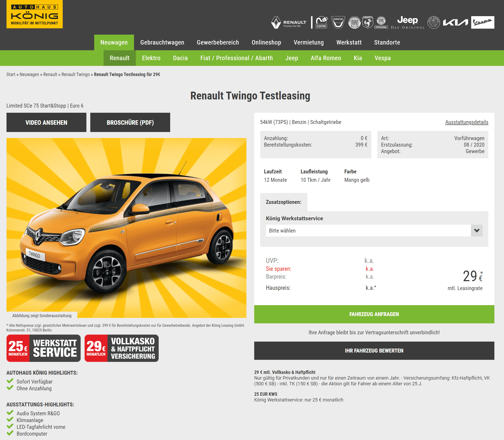Click the orange Twingo car image
Viewport: 504px width, 440px height.
(126, 228)
